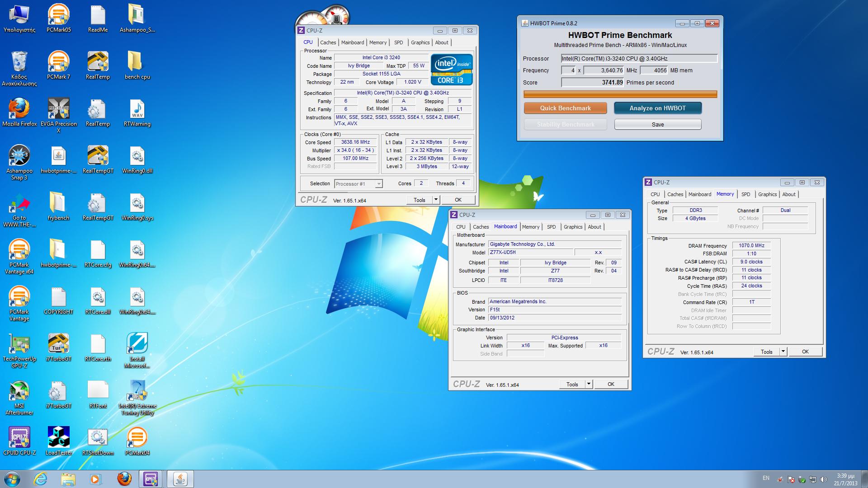Switch to Caches tab in CPU window
Screen dimensions: 868x488
click(328, 42)
